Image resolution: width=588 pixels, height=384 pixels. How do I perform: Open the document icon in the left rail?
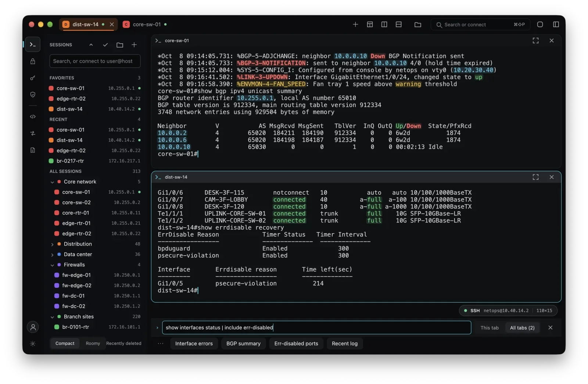tap(33, 150)
